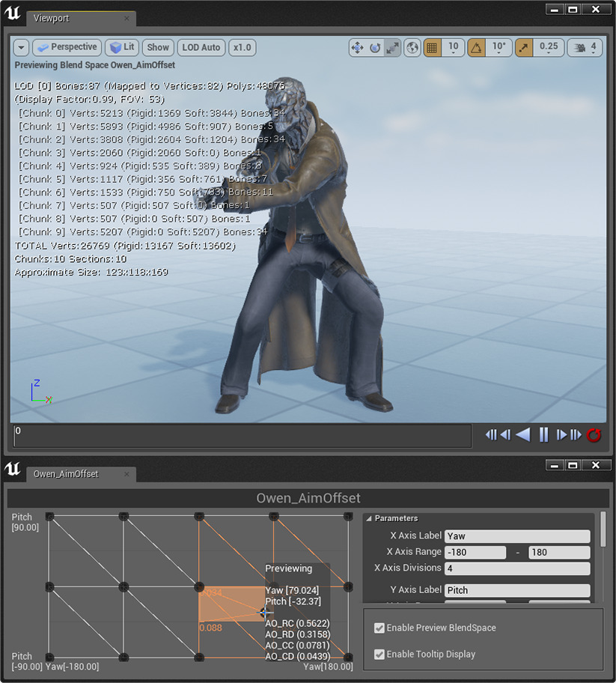
Task: Toggle grid snapping icon
Action: coord(432,47)
